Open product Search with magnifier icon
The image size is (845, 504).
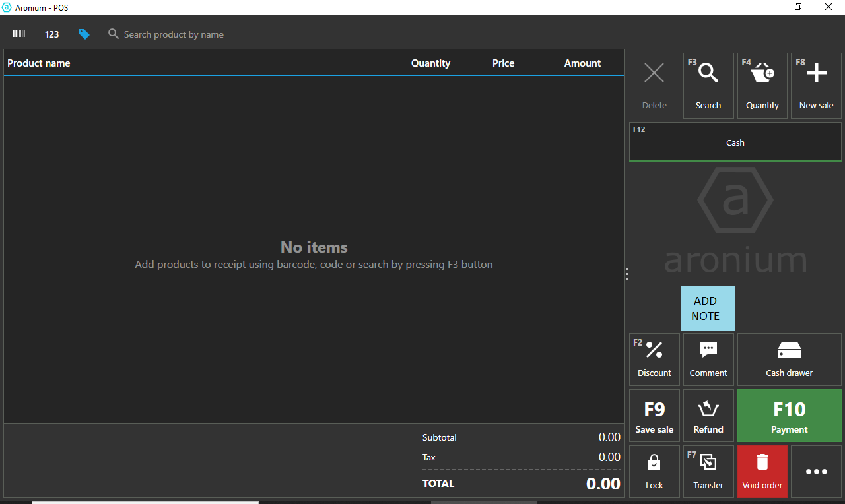pos(708,86)
